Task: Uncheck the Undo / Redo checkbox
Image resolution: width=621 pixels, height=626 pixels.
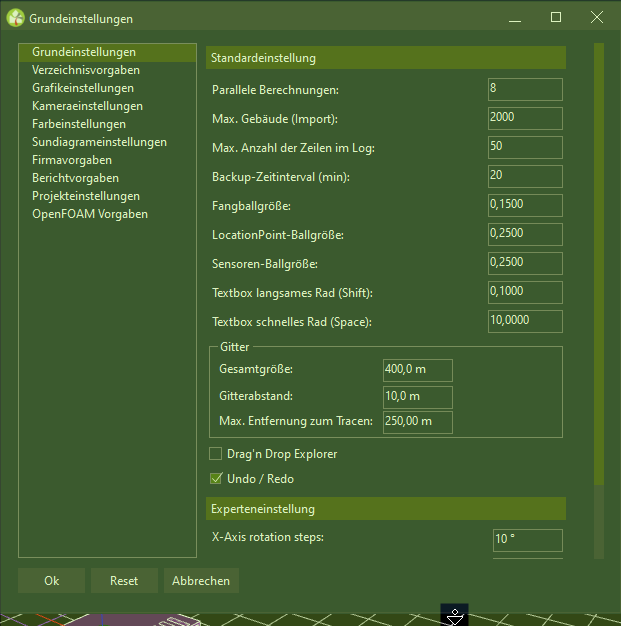Action: [216, 479]
